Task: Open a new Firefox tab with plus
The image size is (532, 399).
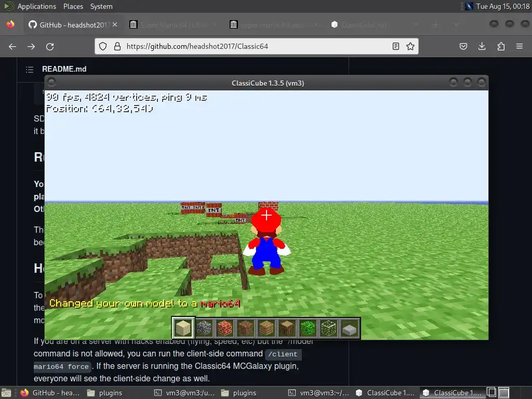Action: click(x=436, y=25)
